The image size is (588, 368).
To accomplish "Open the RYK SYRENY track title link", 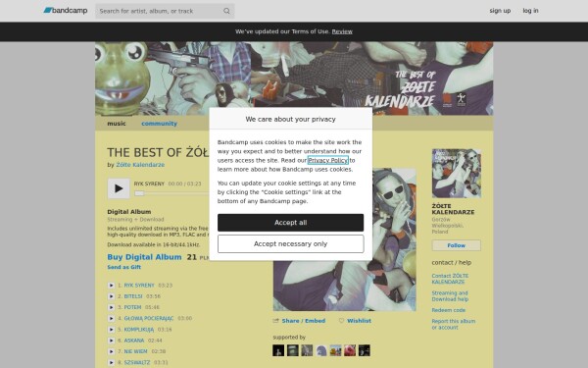I will (x=139, y=286).
